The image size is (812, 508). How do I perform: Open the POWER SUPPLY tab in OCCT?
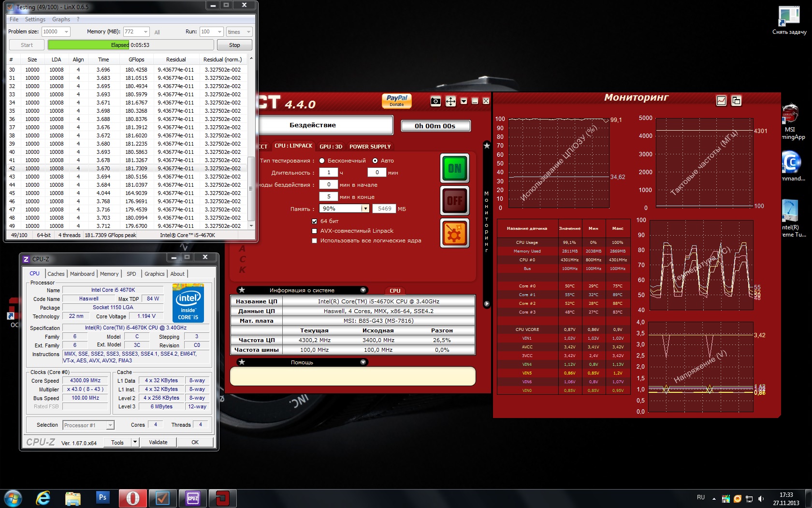click(x=370, y=147)
